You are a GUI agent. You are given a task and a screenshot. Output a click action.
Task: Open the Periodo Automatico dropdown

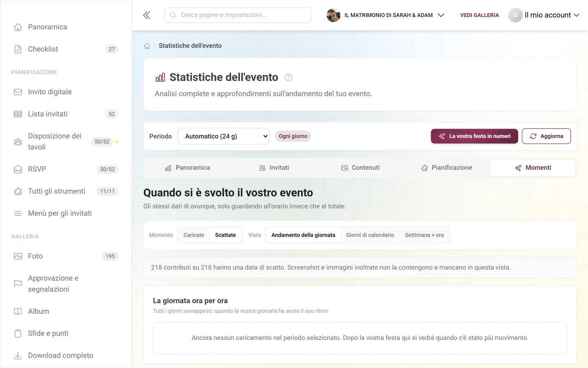[223, 136]
